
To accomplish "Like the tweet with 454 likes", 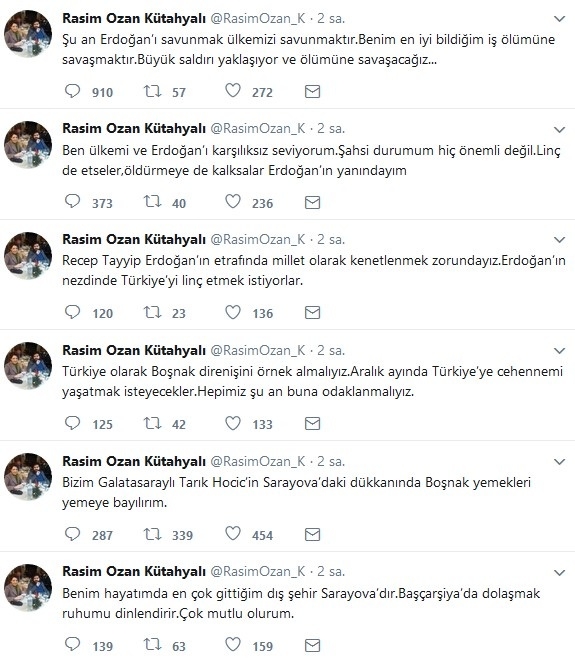I will point(233,534).
